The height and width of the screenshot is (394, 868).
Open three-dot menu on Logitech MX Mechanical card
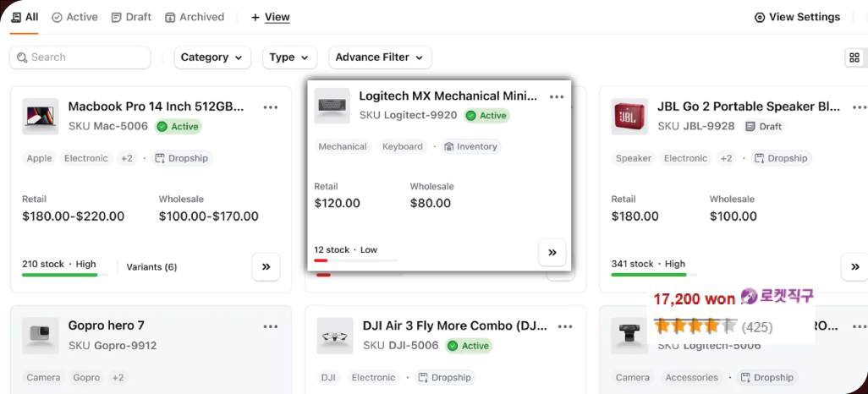click(x=556, y=97)
